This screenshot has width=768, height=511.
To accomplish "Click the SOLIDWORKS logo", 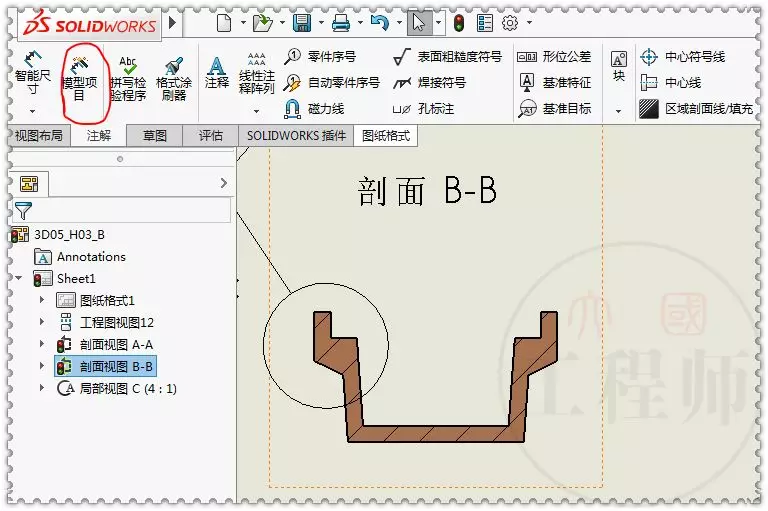I will [89, 24].
